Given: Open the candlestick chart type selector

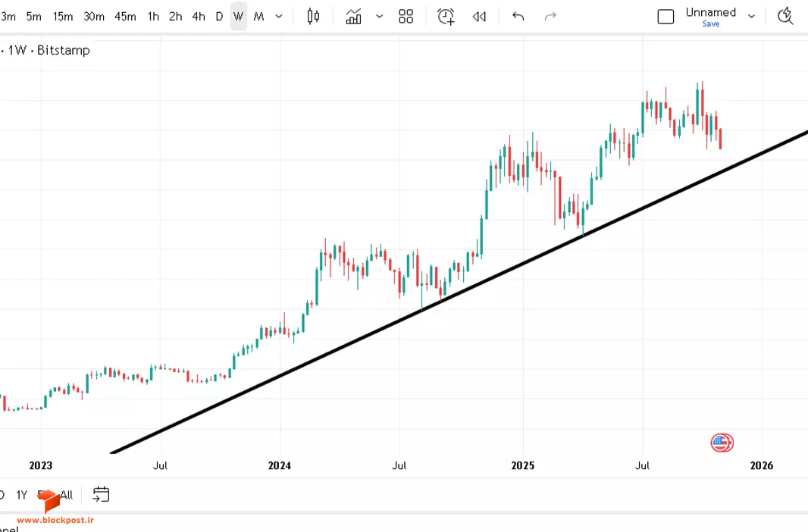Looking at the screenshot, I should [313, 17].
